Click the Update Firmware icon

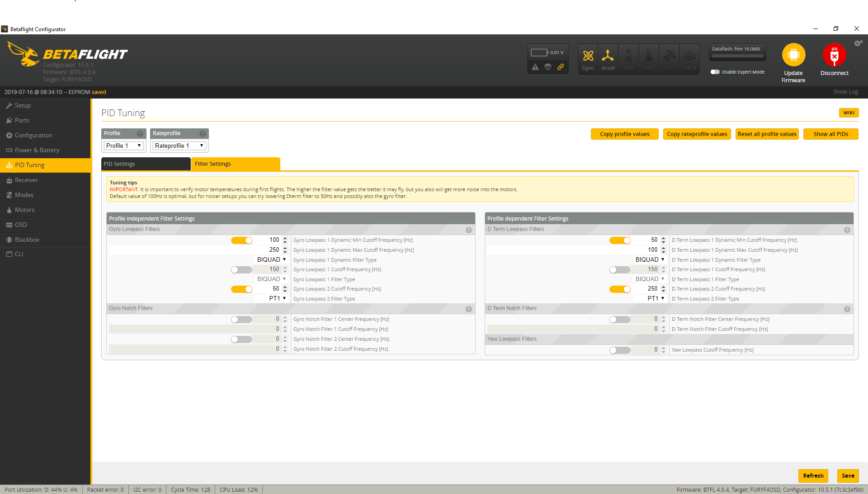pyautogui.click(x=793, y=55)
